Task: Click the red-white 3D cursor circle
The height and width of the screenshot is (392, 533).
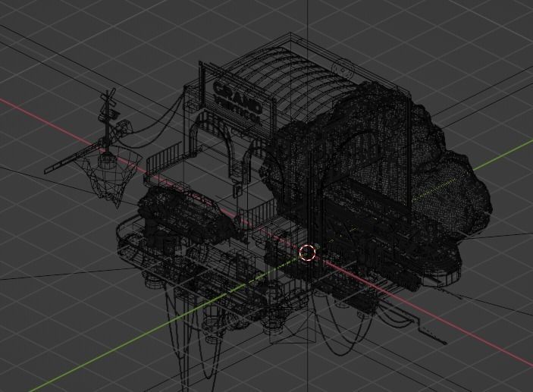Action: pyautogui.click(x=308, y=252)
